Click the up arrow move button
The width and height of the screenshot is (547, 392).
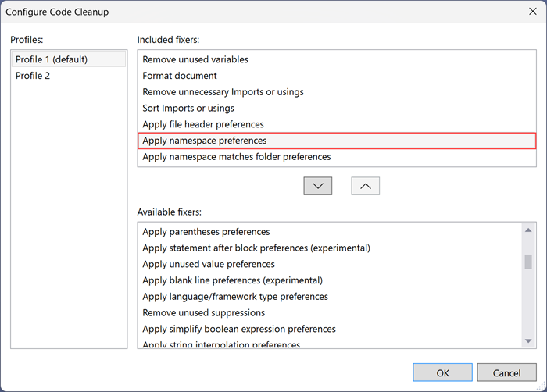point(365,186)
